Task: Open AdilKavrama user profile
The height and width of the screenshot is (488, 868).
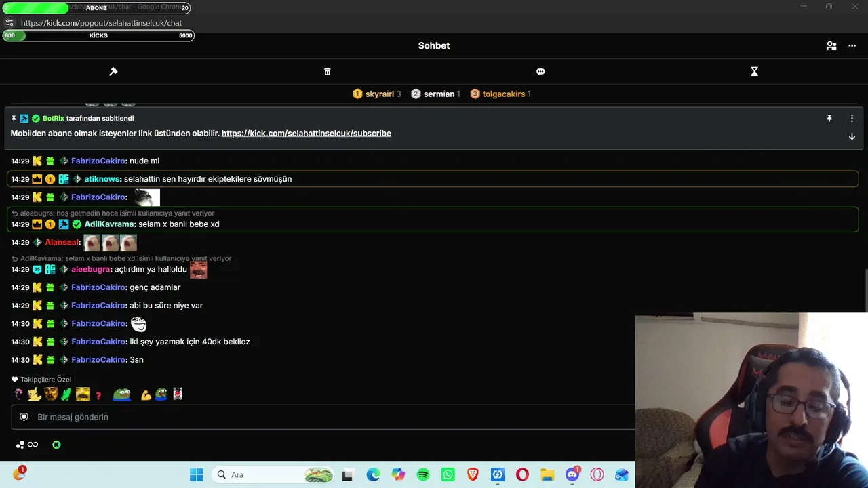Action: (109, 224)
